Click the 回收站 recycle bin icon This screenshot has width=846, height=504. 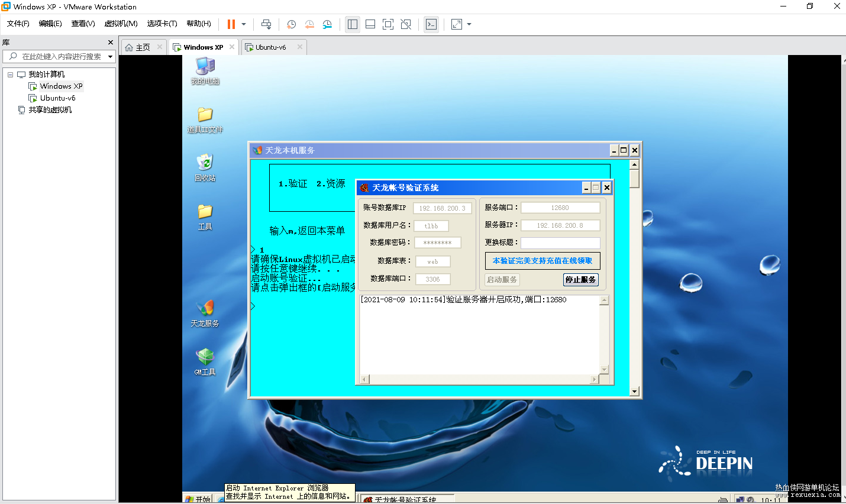coord(205,168)
